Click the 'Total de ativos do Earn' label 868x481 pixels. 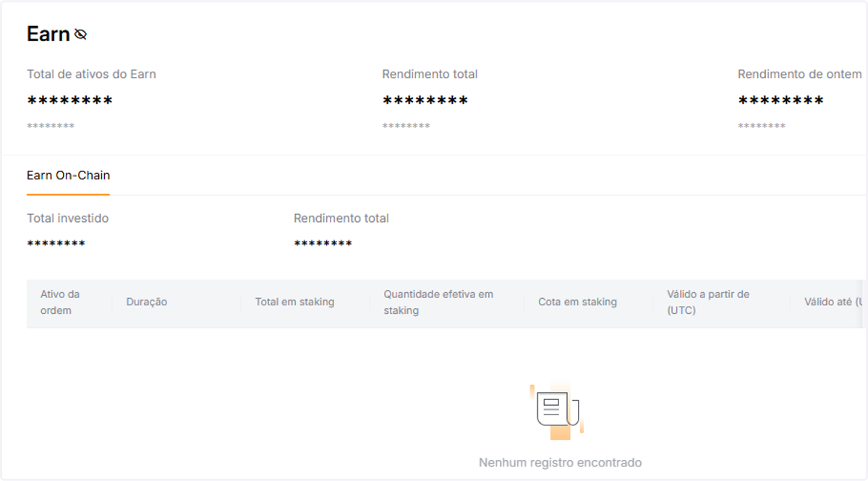coord(91,74)
